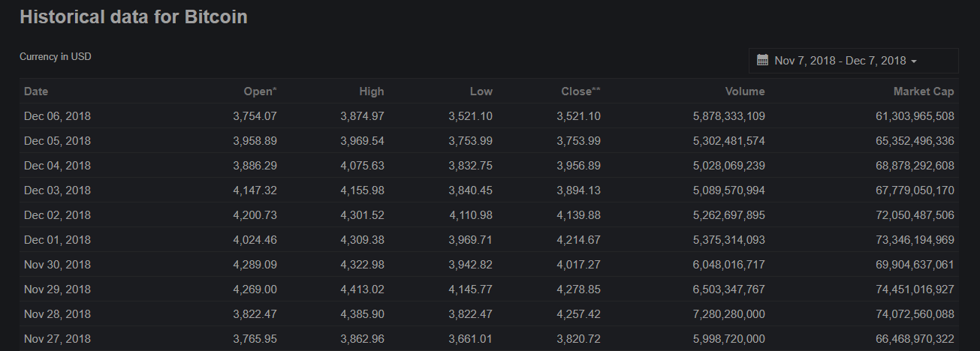Expand the date range dropdown caret

[x=913, y=61]
